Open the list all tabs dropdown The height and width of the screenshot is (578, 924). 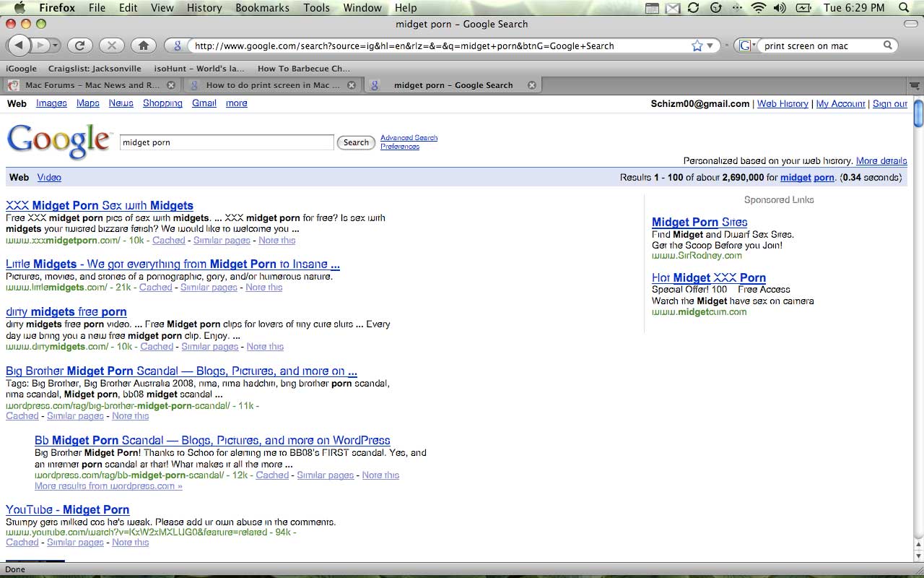(914, 85)
